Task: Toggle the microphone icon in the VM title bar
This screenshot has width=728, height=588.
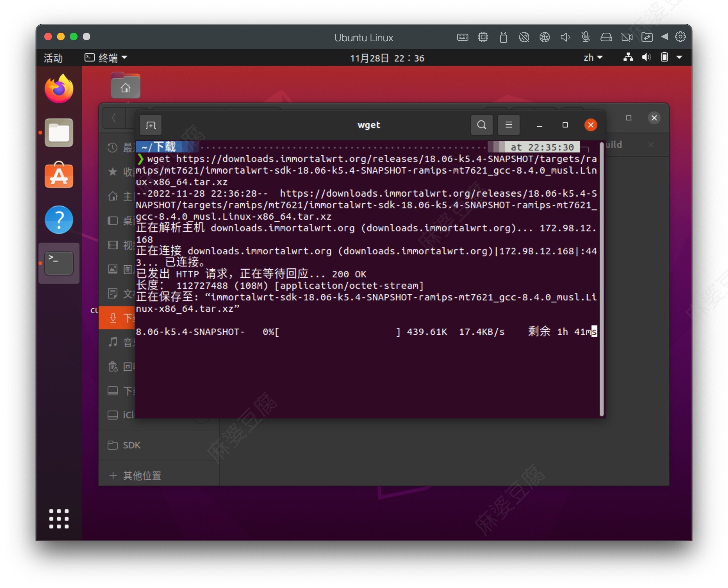Action: pyautogui.click(x=586, y=37)
